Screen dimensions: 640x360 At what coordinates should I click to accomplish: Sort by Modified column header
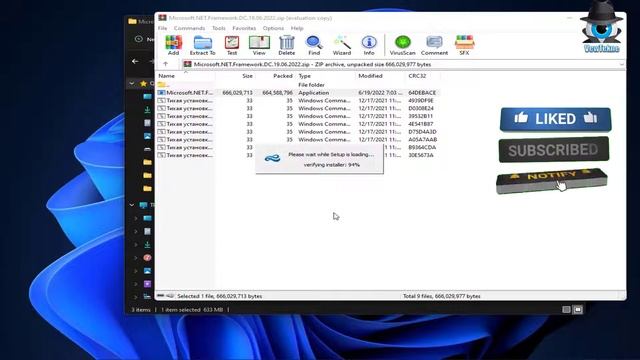point(380,76)
